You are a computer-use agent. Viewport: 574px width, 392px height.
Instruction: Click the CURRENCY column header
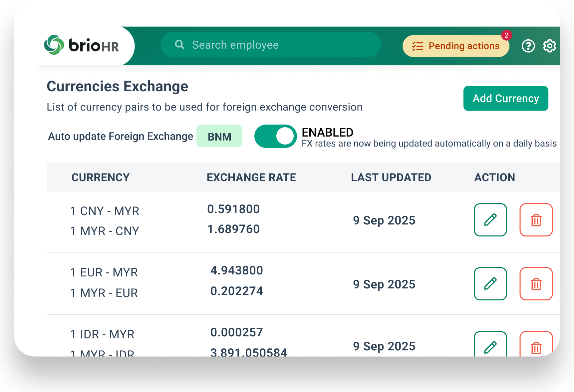pyautogui.click(x=101, y=178)
